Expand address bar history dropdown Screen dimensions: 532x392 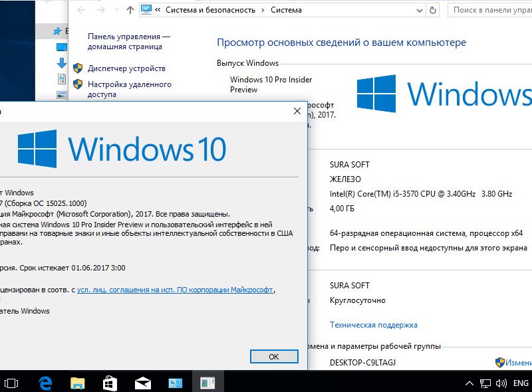(x=420, y=11)
